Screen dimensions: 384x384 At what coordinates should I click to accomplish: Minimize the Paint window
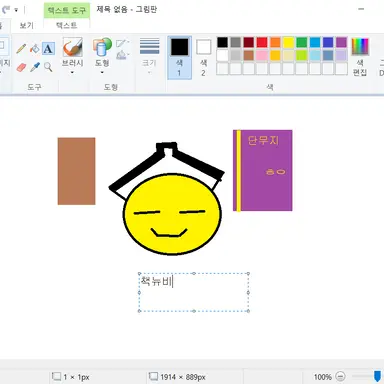[x=361, y=9]
